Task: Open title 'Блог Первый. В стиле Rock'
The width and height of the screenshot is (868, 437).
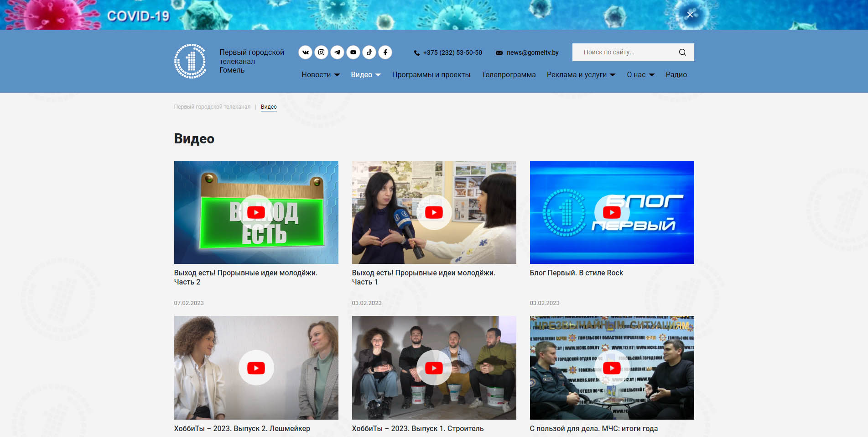Action: 577,273
